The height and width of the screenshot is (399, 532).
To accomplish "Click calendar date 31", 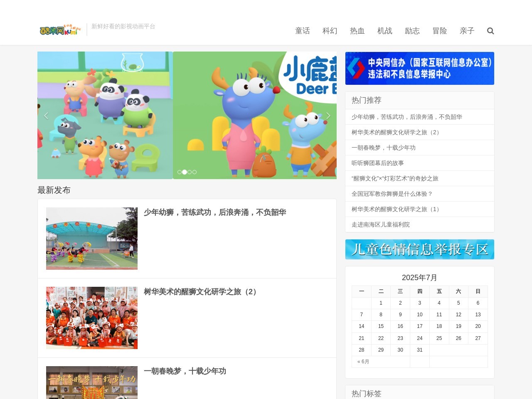I will coord(420,350).
